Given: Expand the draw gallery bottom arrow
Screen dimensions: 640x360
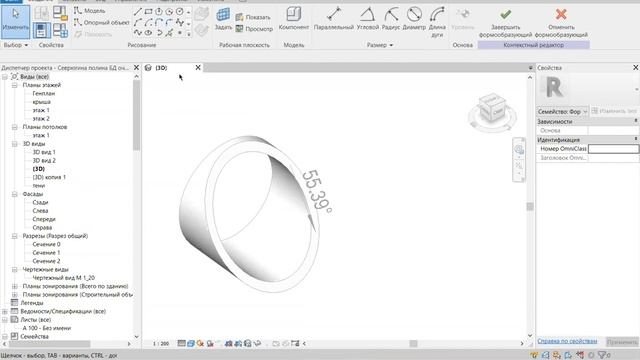Looking at the screenshot, I should click(189, 34).
